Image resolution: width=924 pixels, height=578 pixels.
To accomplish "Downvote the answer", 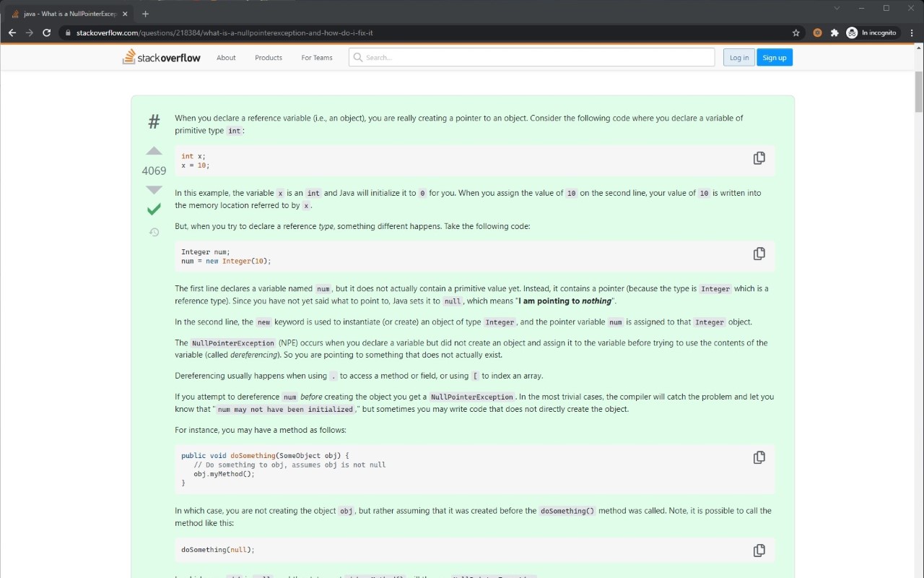I will pyautogui.click(x=153, y=189).
